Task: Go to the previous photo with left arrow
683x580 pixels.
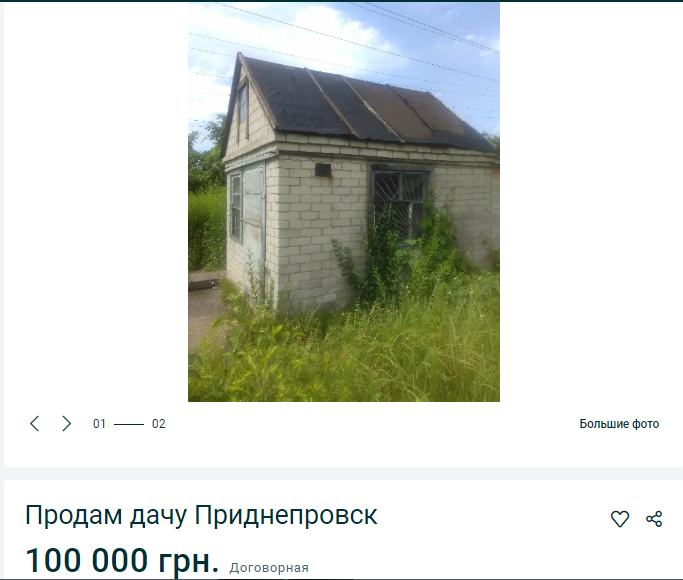Action: tap(34, 423)
